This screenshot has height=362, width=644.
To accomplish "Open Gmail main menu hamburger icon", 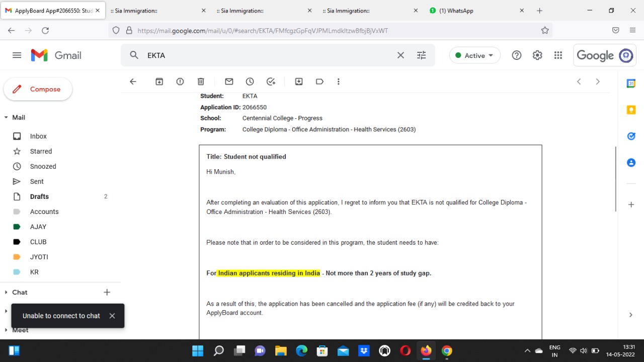I will click(x=17, y=55).
